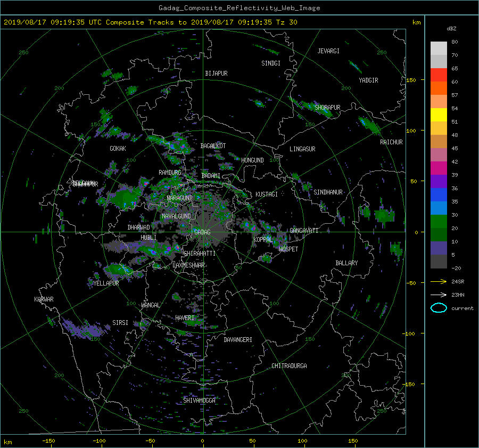Click the SINDHANUR city label
This screenshot has height=448, width=479.
pos(328,192)
